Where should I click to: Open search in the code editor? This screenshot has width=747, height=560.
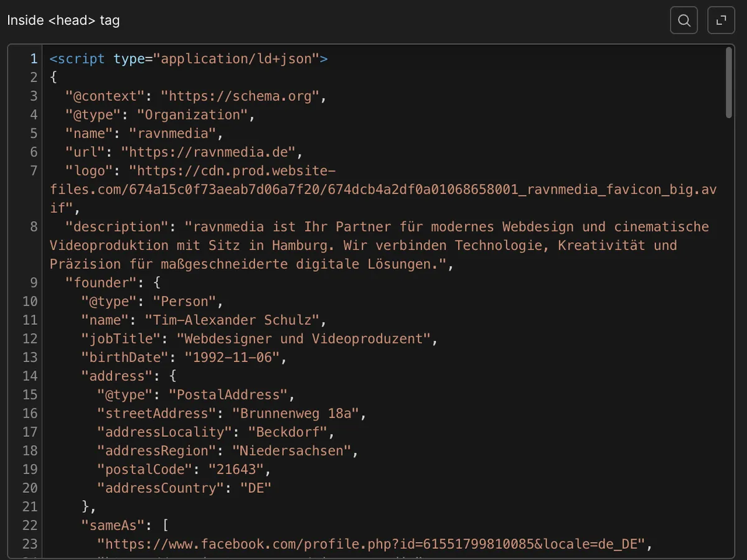pos(684,21)
